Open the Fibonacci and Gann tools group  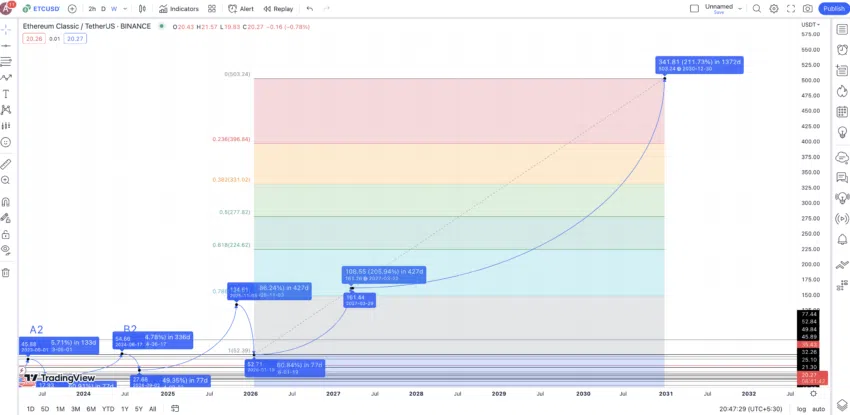pyautogui.click(x=6, y=62)
